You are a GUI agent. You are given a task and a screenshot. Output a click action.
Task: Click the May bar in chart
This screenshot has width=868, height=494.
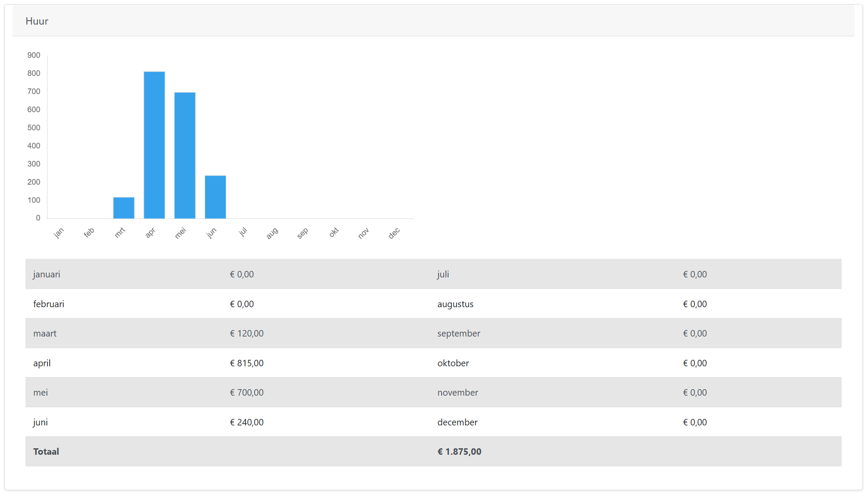point(185,155)
